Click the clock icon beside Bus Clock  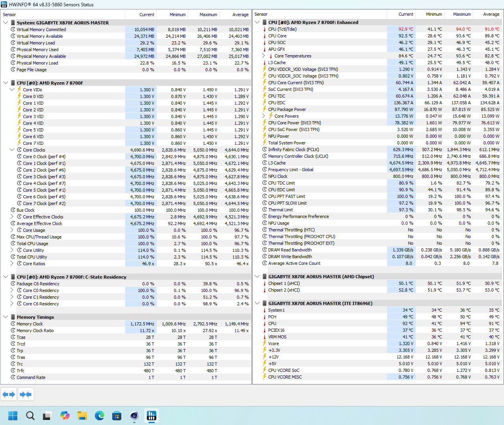tap(13, 210)
